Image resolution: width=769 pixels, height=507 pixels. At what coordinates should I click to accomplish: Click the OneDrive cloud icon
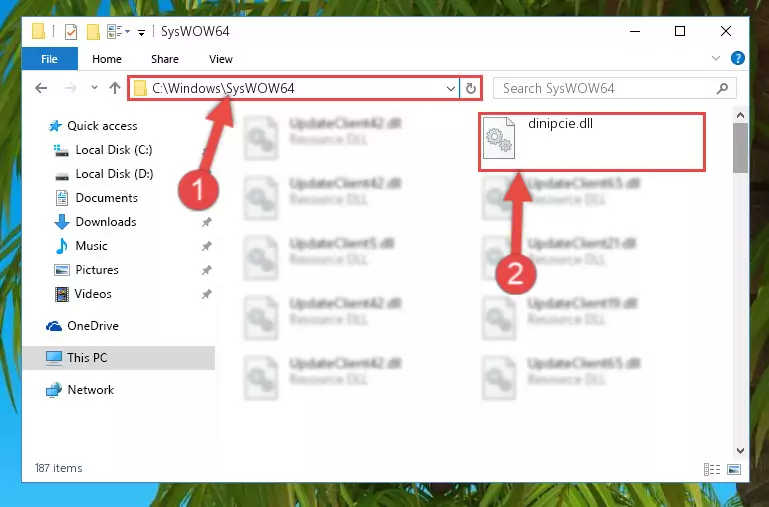(54, 326)
